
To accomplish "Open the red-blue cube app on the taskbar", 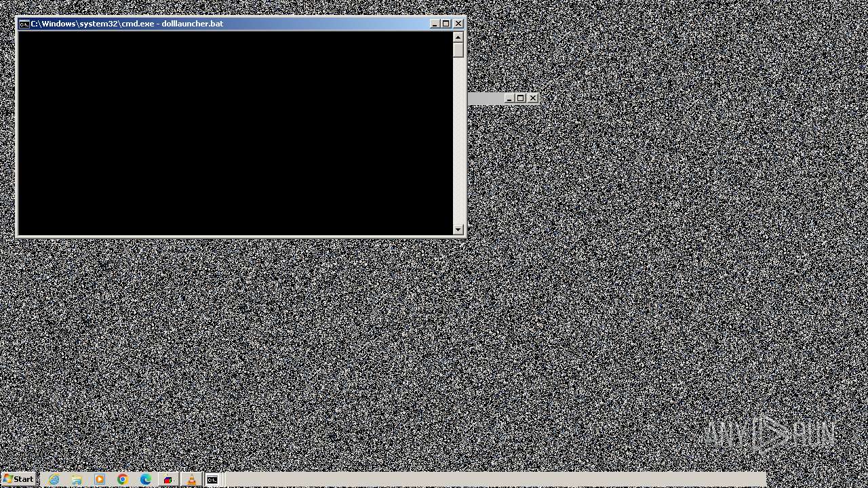I will 168,479.
